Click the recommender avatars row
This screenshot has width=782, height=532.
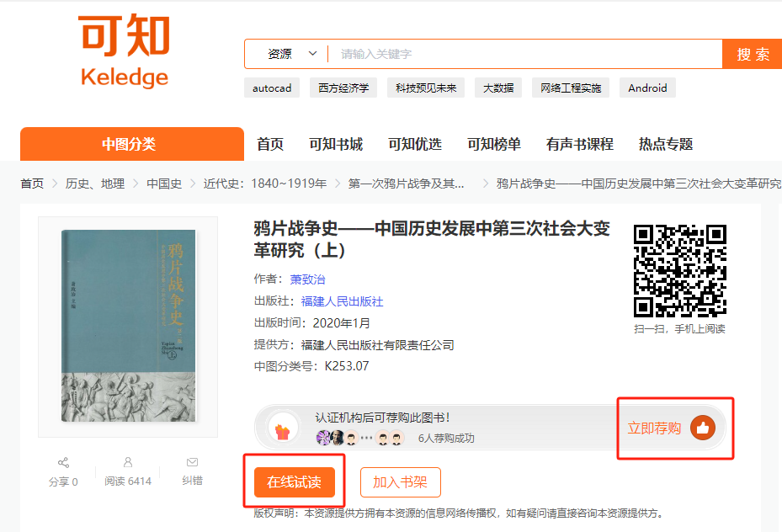pos(360,438)
